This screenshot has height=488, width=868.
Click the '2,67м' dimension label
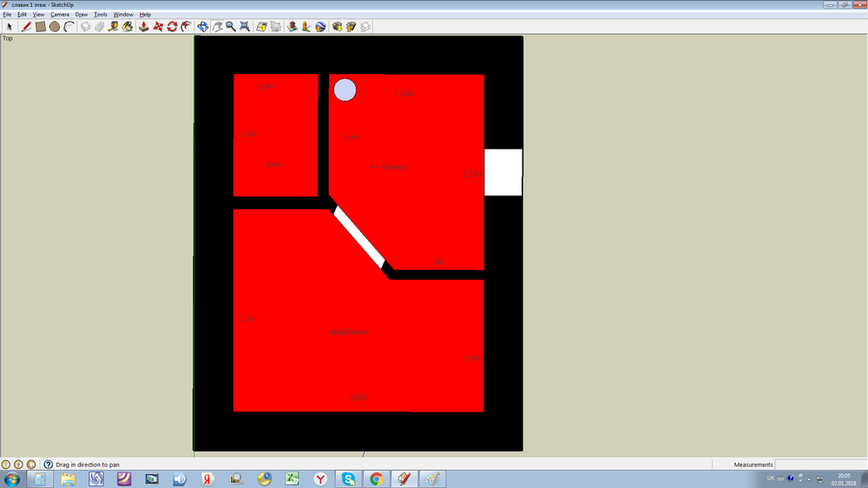pos(359,398)
